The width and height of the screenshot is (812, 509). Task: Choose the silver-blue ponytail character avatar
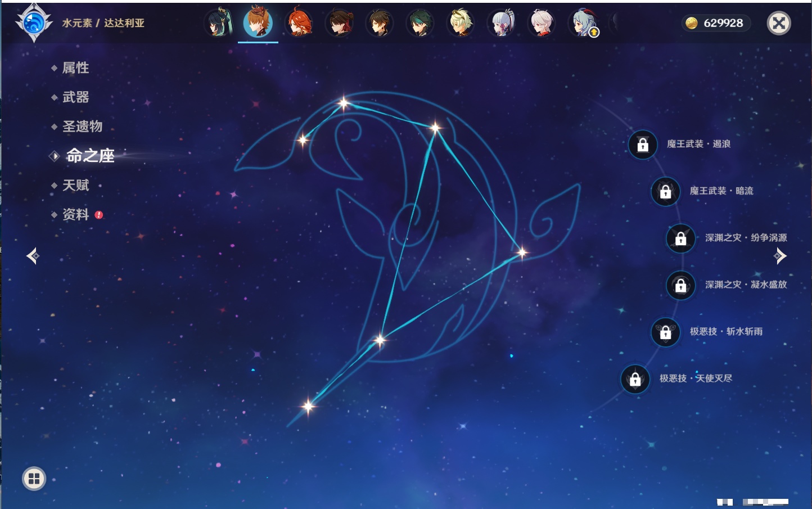pos(502,23)
